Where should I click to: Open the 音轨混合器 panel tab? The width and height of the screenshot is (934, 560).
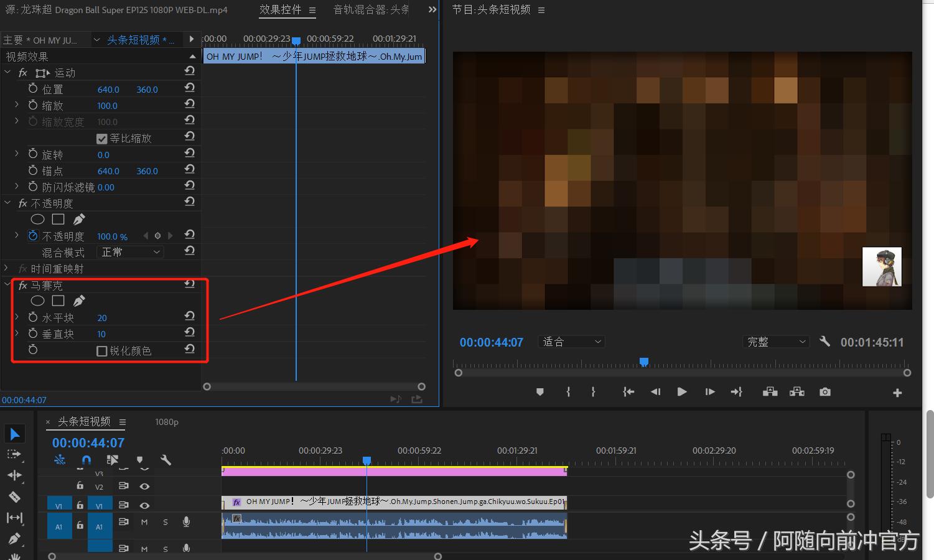tap(371, 9)
